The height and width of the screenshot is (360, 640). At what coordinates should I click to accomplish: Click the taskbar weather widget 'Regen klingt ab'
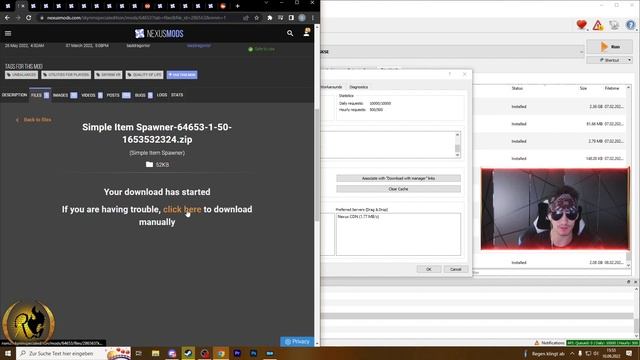pos(544,353)
